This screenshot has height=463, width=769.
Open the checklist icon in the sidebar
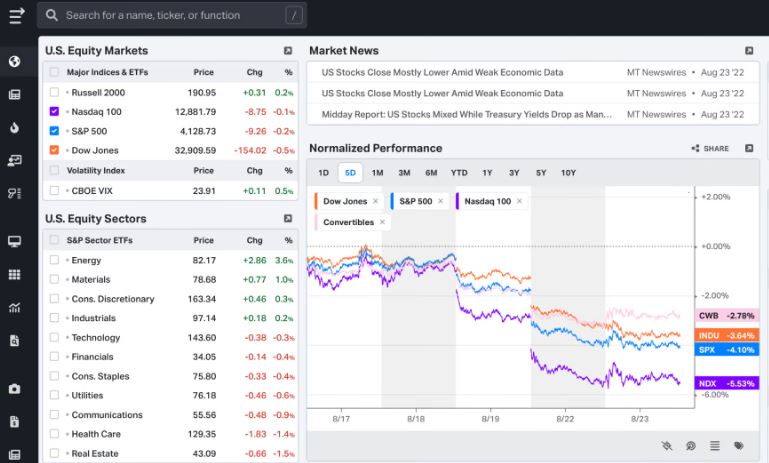pyautogui.click(x=15, y=193)
